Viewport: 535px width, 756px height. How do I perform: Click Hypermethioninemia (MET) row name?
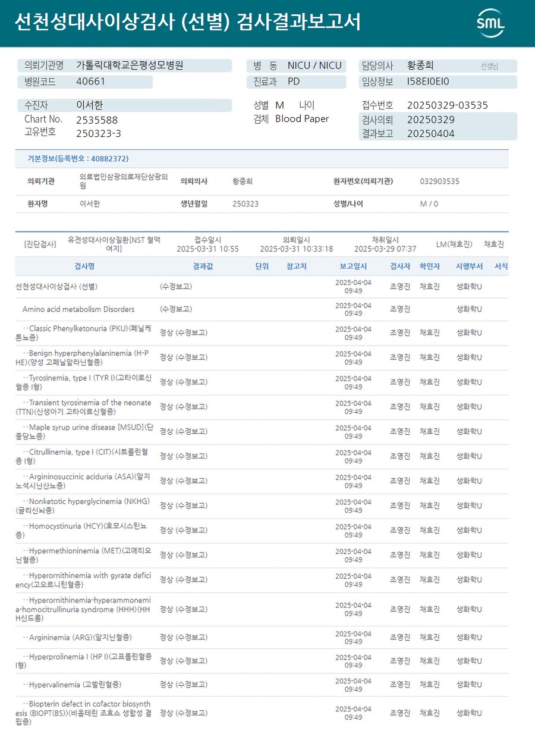(x=83, y=555)
